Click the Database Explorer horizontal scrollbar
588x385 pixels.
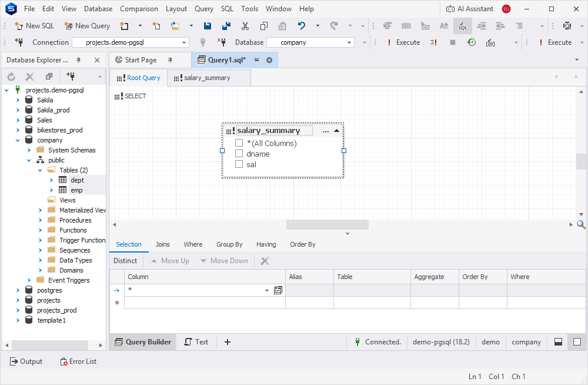[50, 345]
